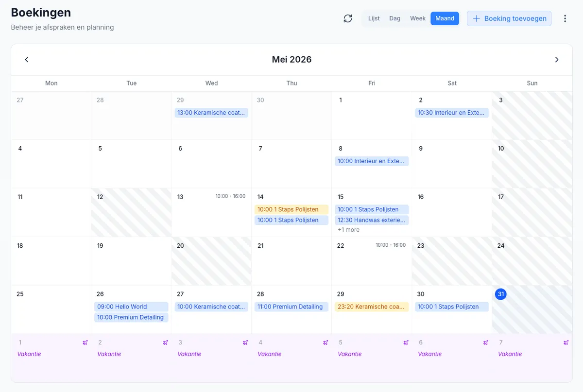Go to previous month with left chevron
Screen dimensions: 583x392
click(x=27, y=60)
